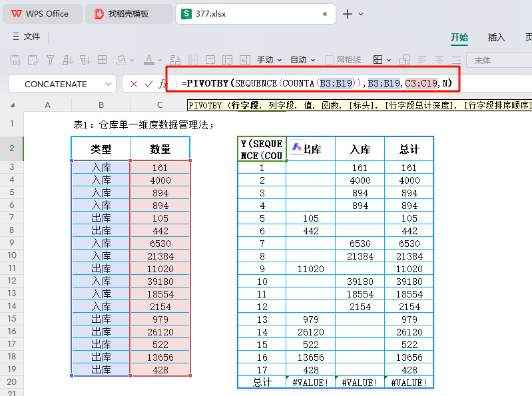Align text right
The width and height of the screenshot is (532, 396).
456,60
